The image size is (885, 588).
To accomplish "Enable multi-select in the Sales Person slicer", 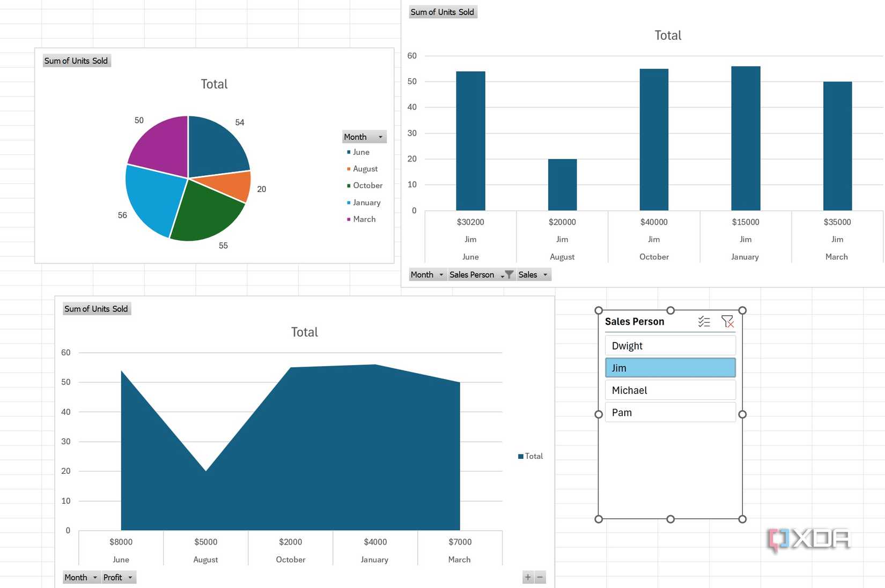I will tap(704, 322).
